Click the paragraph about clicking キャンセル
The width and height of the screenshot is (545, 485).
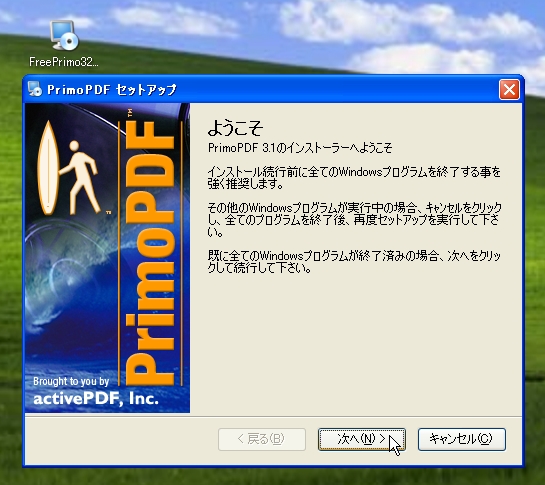point(355,219)
